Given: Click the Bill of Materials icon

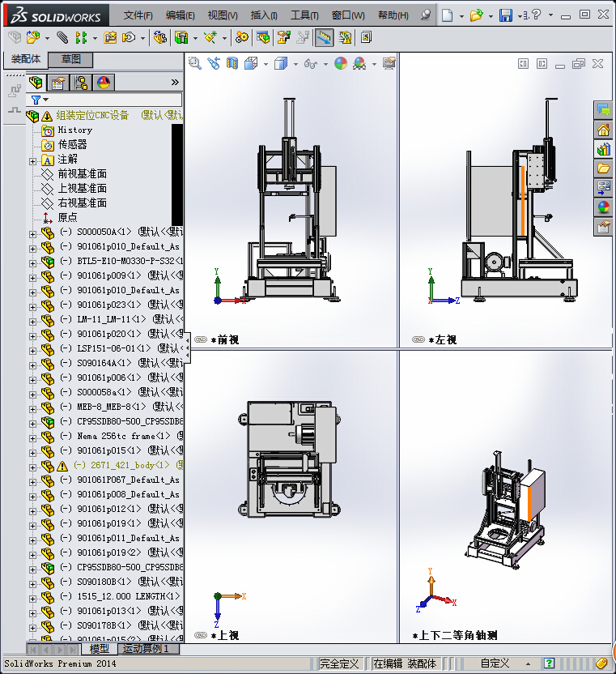Looking at the screenshot, I should click(263, 37).
